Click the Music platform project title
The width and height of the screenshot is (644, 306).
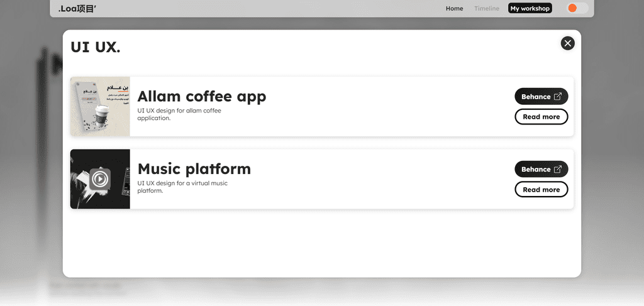[194, 169]
